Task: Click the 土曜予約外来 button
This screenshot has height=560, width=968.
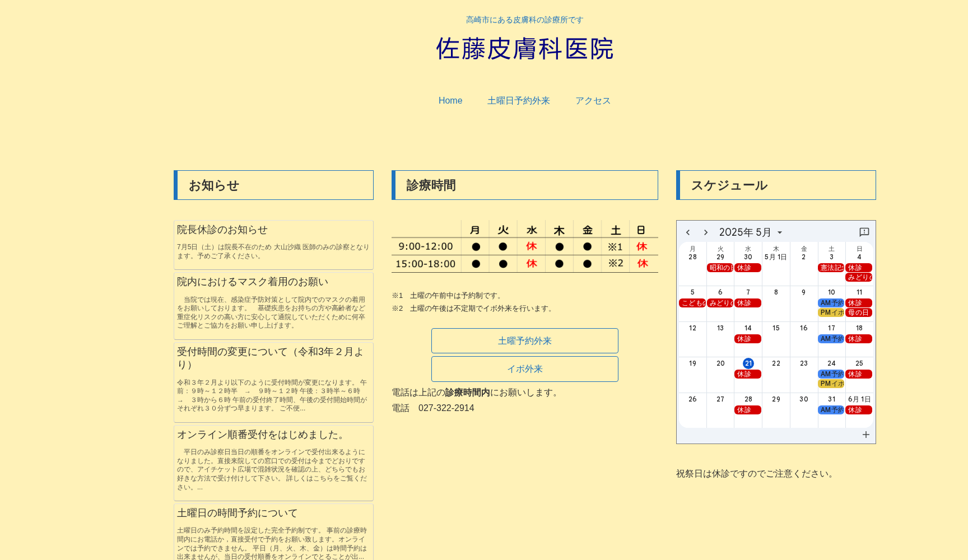Action: [x=524, y=341]
